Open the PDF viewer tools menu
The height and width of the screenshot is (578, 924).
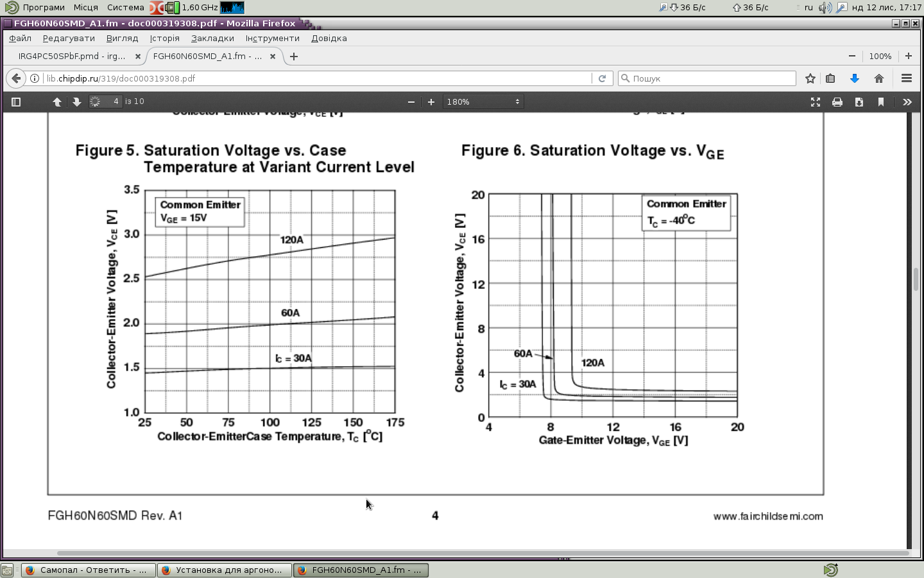point(907,102)
